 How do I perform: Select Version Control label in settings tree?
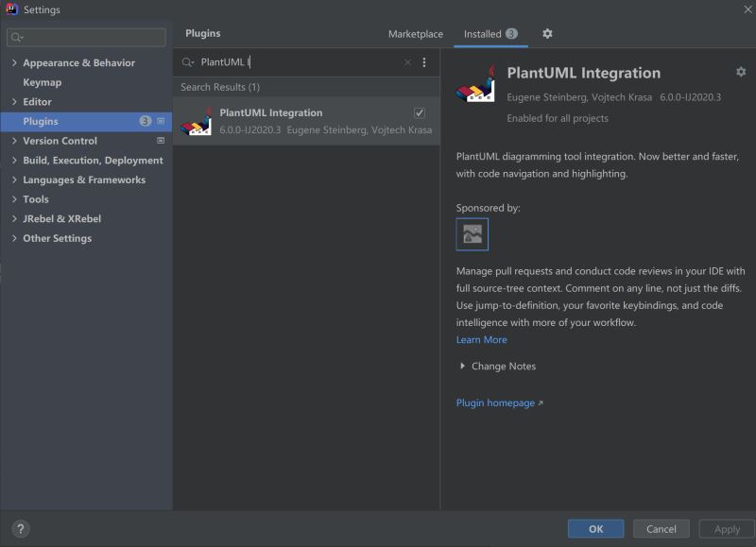(x=60, y=141)
